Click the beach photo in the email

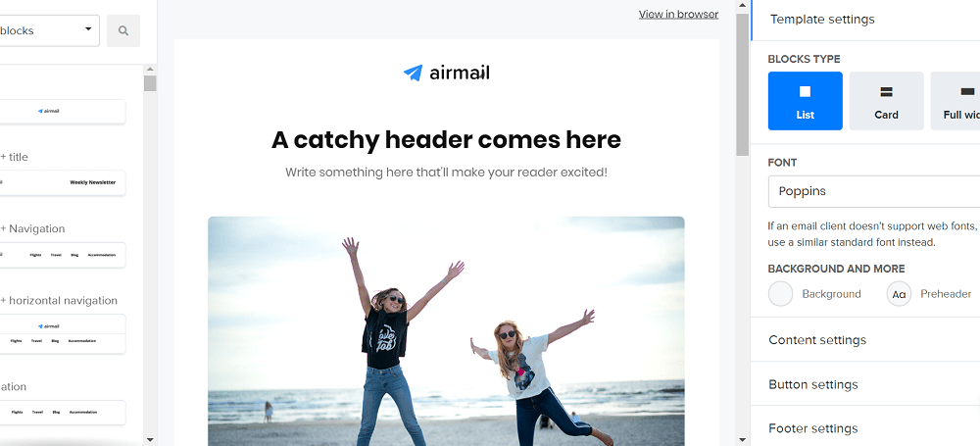pos(446,331)
